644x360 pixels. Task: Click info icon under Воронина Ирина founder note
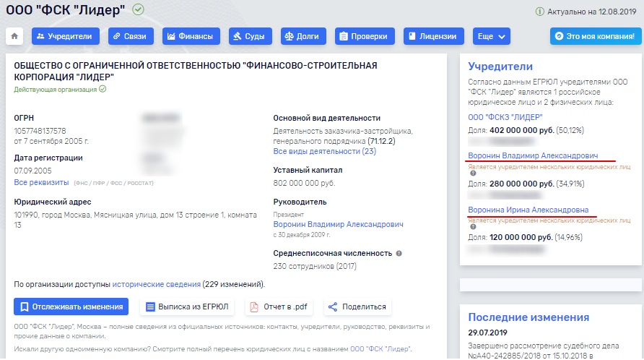click(x=473, y=227)
